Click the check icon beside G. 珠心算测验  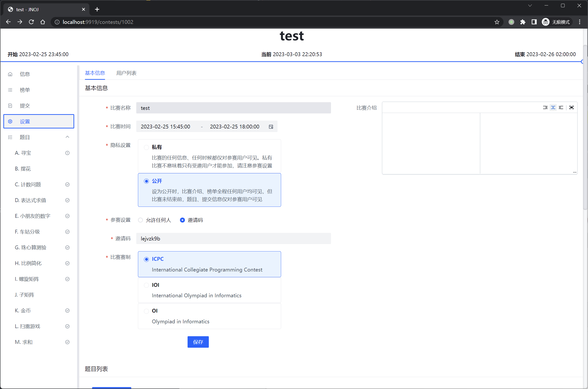(x=67, y=247)
